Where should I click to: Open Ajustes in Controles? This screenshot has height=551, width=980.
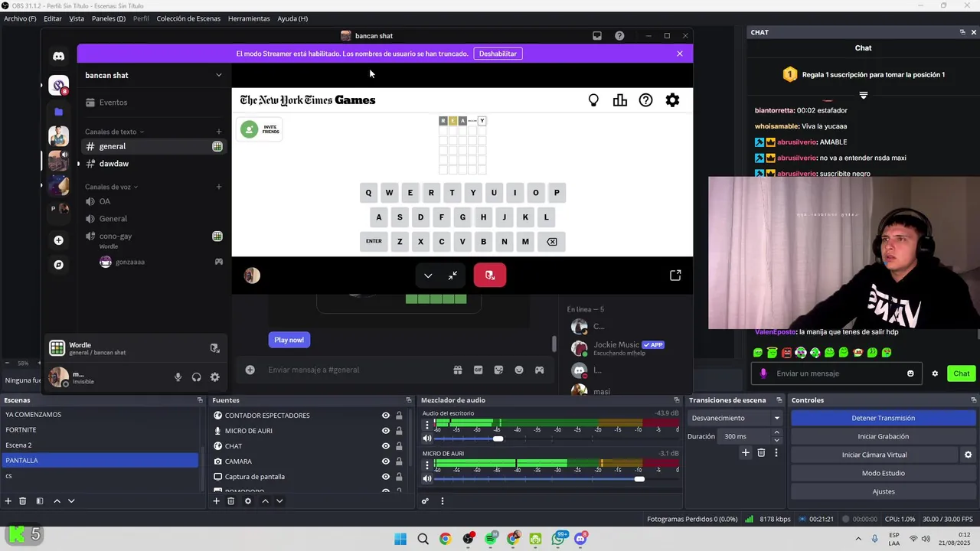(884, 491)
